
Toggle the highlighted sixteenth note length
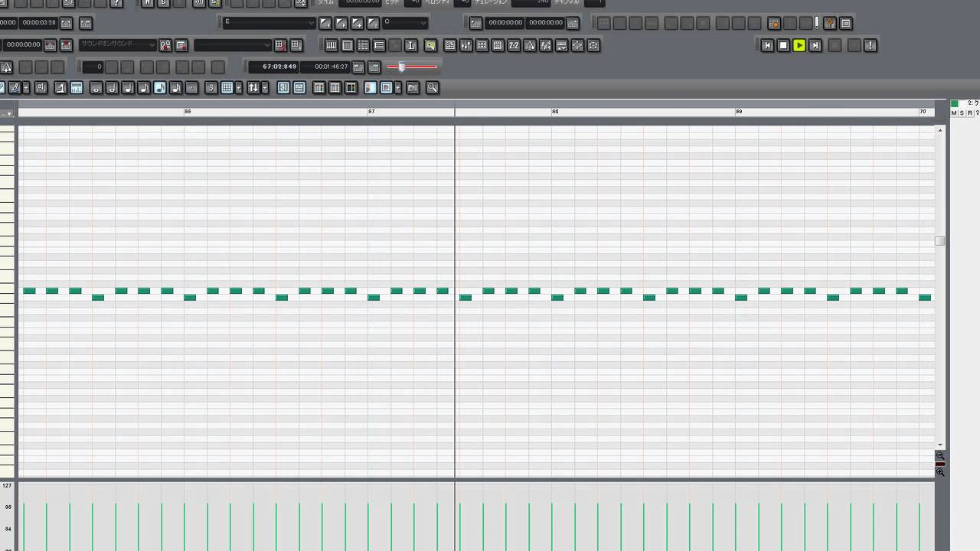pos(160,88)
